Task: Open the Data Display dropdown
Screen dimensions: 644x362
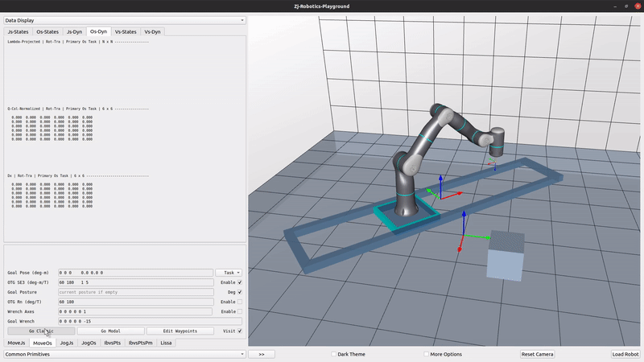Action: 124,20
